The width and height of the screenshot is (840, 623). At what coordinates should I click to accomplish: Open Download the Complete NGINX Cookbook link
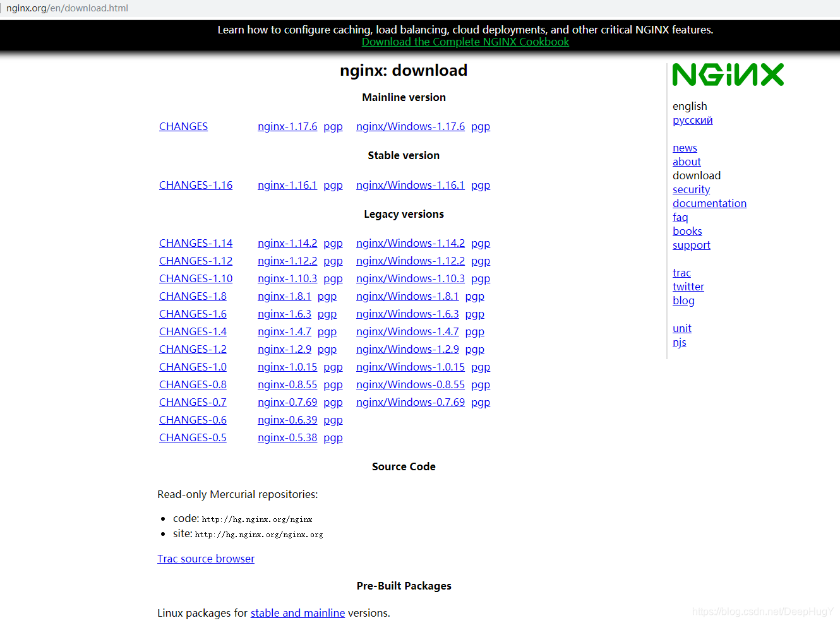(465, 42)
